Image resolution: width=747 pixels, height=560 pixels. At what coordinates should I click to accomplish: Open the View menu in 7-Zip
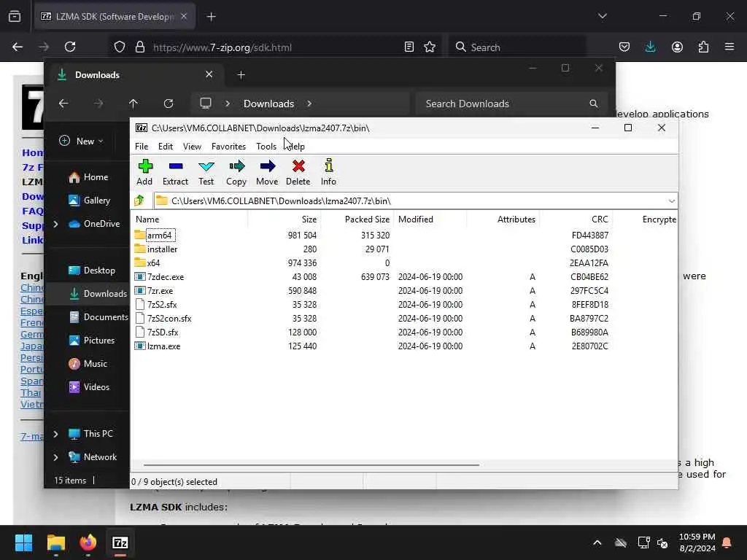[192, 146]
